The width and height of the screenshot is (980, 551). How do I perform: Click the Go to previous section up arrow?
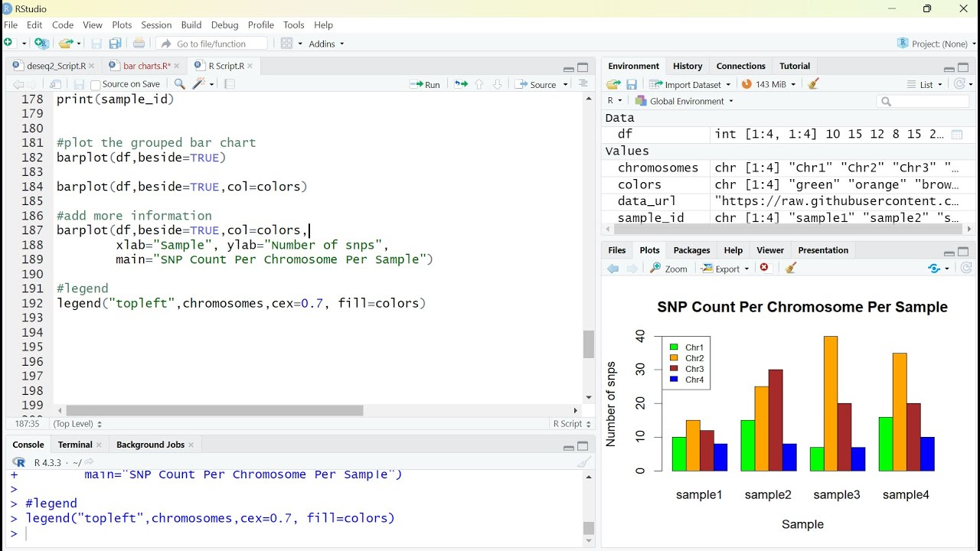coord(479,84)
